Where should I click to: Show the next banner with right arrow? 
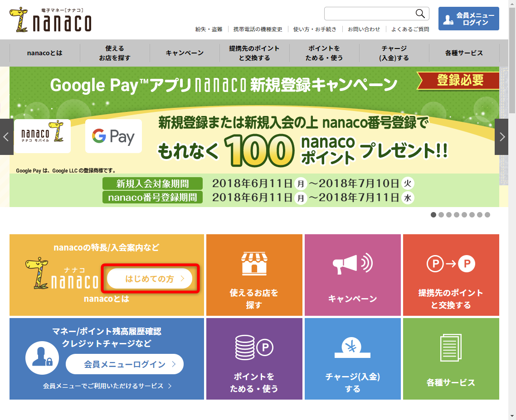click(501, 137)
